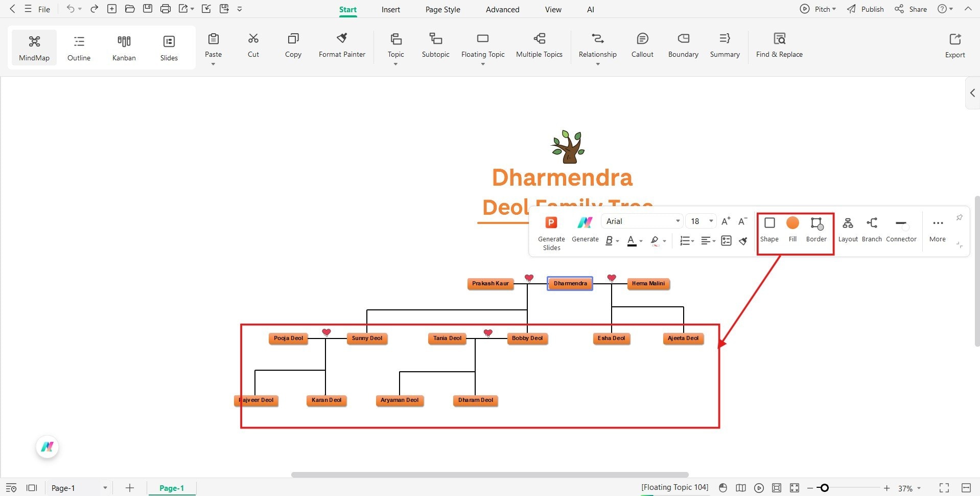Screen dimensions: 980x496
Task: Insert a Callout
Action: [x=642, y=45]
